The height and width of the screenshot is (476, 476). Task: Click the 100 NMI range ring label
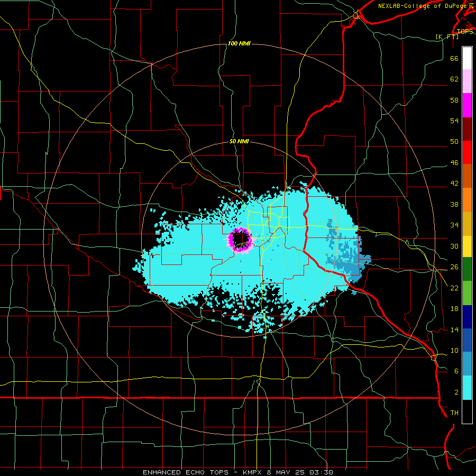tap(239, 44)
